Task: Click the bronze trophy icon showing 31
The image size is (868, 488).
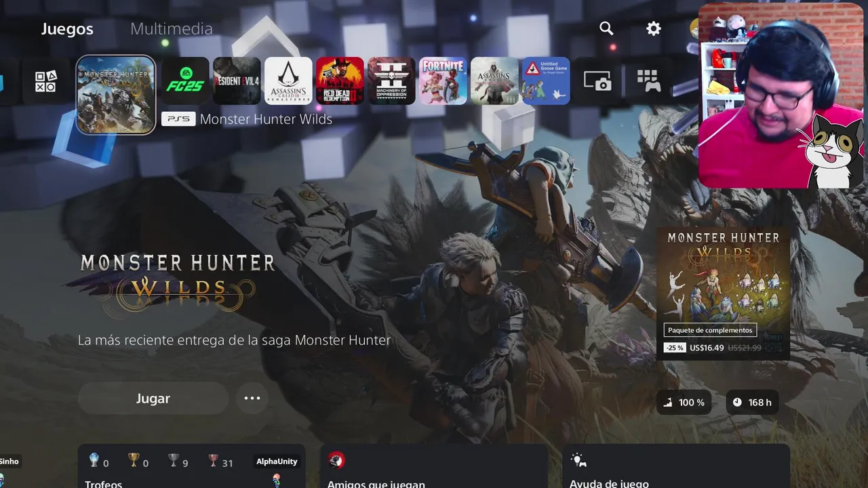Action: coord(213,461)
